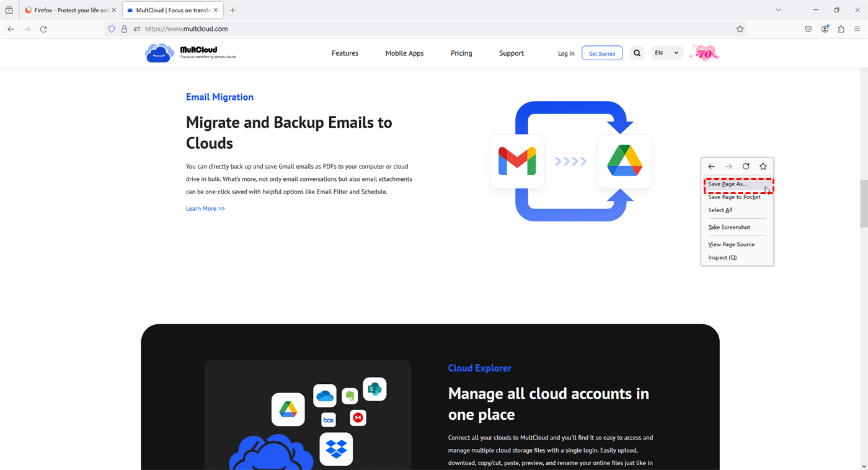868x470 pixels.
Task: Choose View Page Source
Action: [x=738, y=244]
